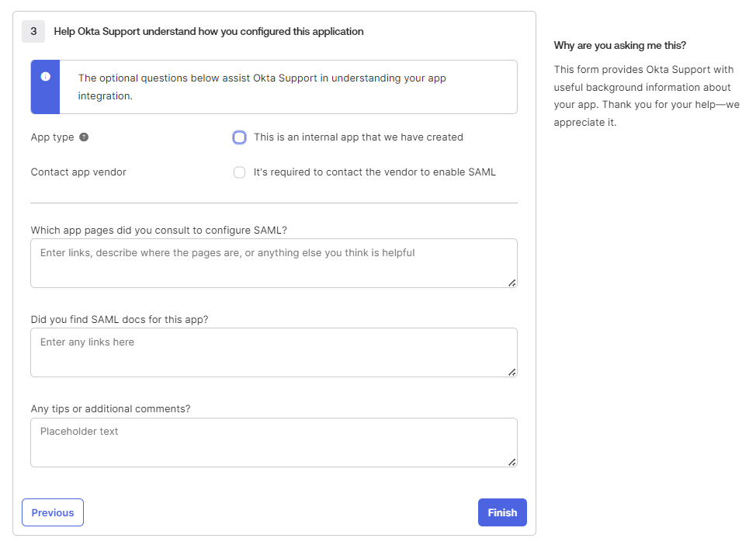This screenshot has width=756, height=552.
Task: Click the "App type" field label
Action: (x=52, y=137)
